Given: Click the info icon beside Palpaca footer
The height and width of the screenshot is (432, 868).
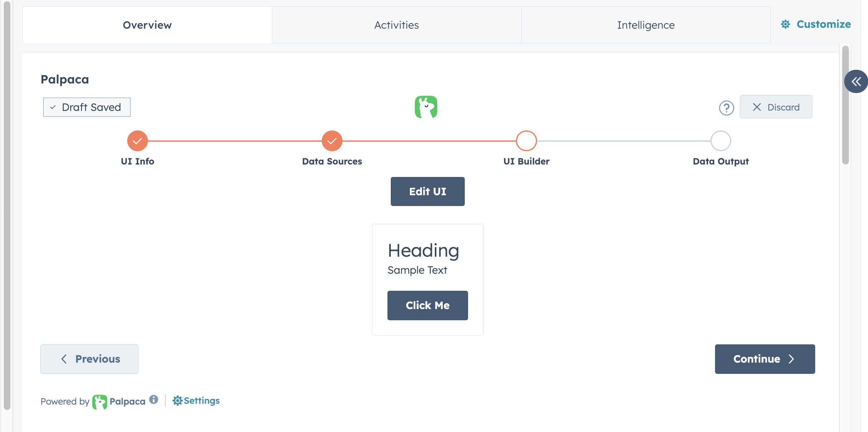Looking at the screenshot, I should pyautogui.click(x=154, y=400).
